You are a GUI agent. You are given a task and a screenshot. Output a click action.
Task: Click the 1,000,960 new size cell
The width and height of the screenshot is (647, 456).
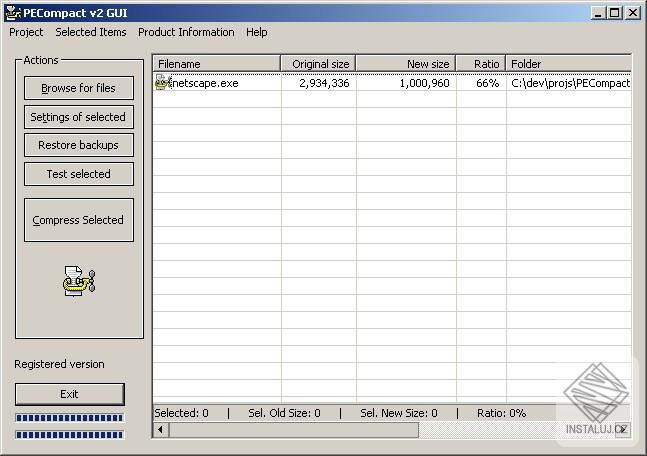[x=425, y=83]
